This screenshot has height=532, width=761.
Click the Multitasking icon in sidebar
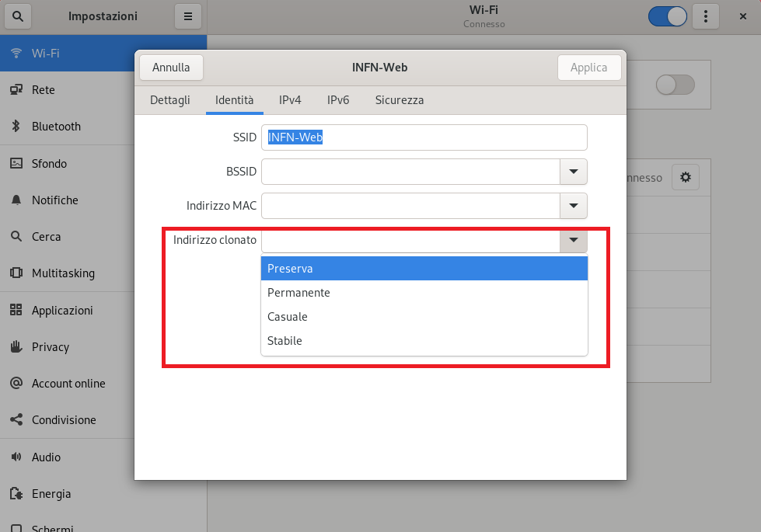click(x=16, y=273)
